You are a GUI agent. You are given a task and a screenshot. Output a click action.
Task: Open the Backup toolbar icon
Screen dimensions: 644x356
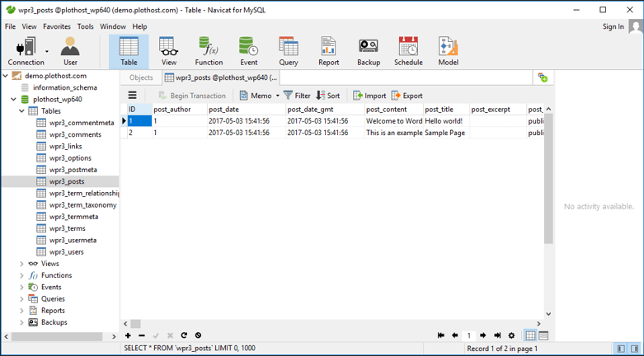(x=369, y=52)
